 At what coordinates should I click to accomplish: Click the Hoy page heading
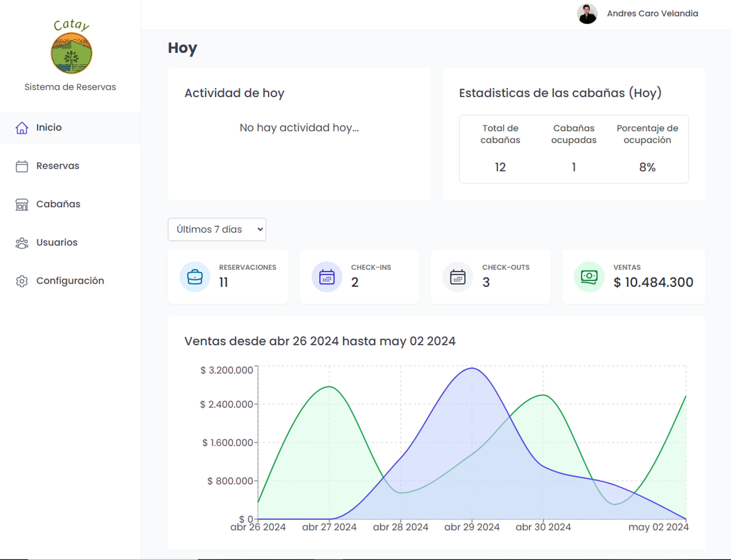[182, 48]
